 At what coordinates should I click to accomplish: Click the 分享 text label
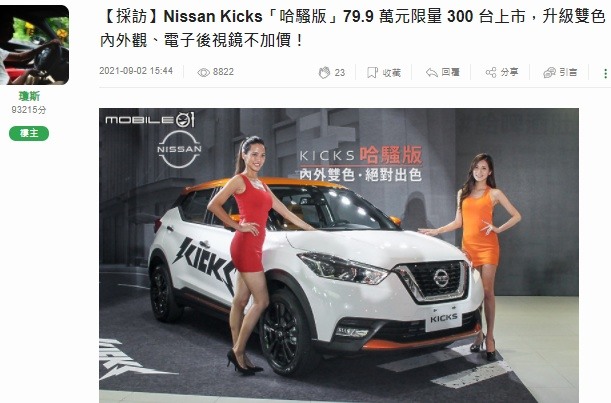tap(509, 72)
